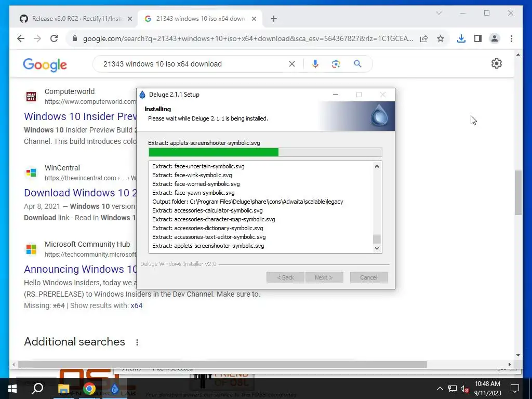Open muted volume tray icon
This screenshot has width=532, height=399.
click(464, 389)
